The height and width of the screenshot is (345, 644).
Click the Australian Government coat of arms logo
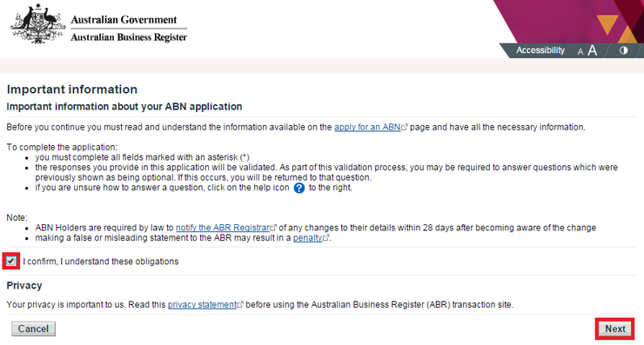pyautogui.click(x=37, y=24)
